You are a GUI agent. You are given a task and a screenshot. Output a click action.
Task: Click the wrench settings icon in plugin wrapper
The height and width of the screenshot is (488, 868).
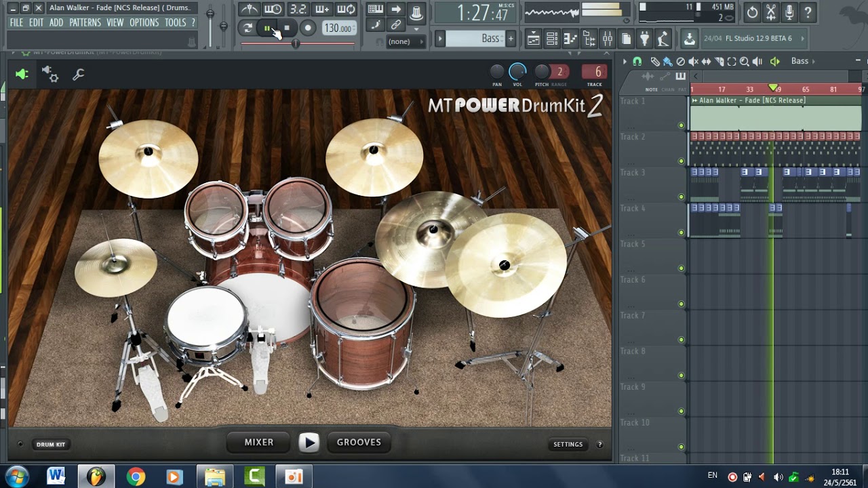click(79, 74)
